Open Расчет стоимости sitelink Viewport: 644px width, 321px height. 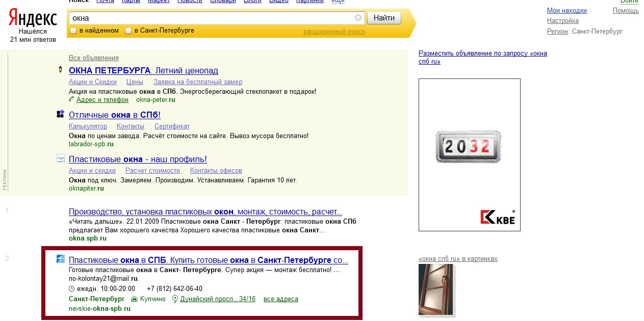coord(152,171)
